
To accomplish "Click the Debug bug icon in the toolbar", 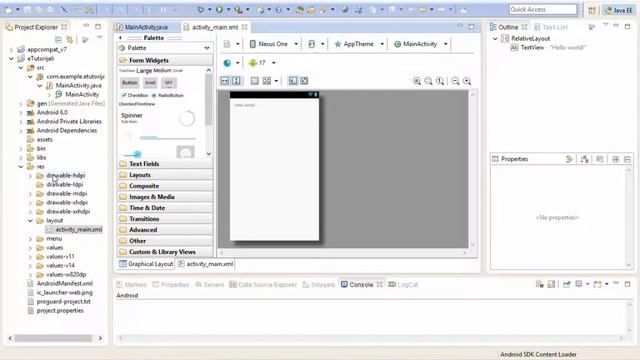I will tap(200, 9).
